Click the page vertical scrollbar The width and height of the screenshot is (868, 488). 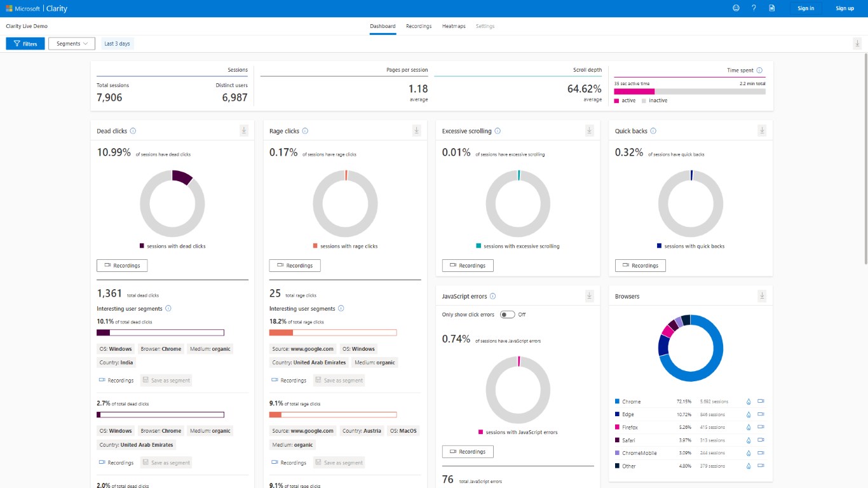pyautogui.click(x=865, y=159)
